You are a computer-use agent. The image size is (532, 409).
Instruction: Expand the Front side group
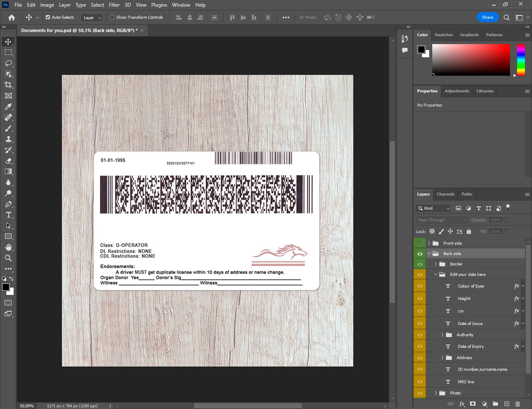(x=429, y=243)
